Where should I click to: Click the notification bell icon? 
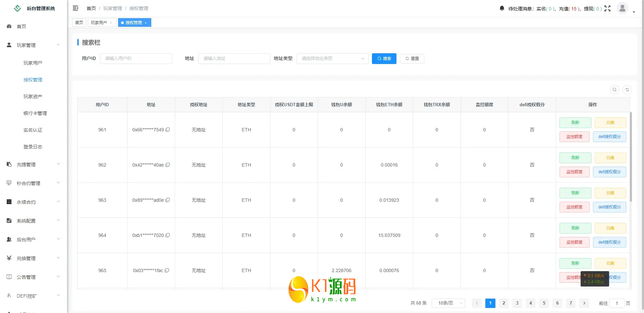[x=502, y=8]
